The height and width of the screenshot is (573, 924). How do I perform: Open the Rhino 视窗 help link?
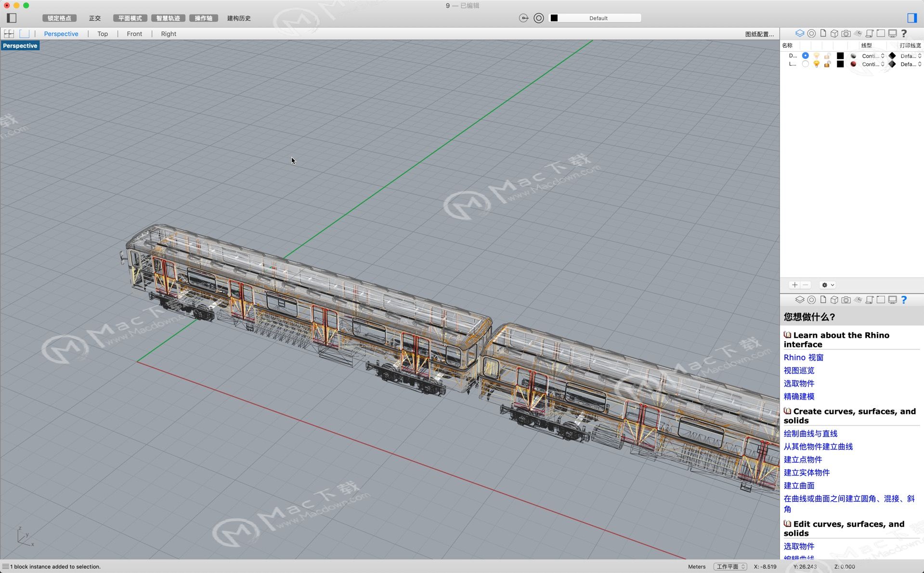pos(803,358)
